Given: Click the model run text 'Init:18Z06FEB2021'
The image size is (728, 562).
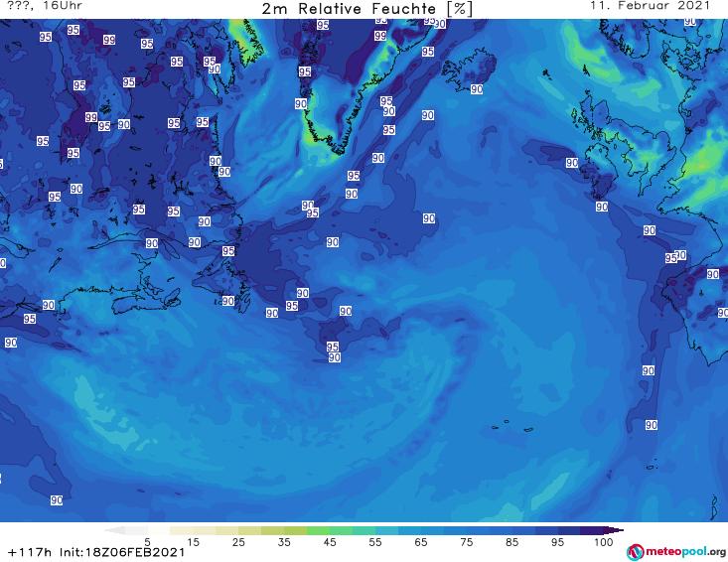Looking at the screenshot, I should click(x=122, y=553).
